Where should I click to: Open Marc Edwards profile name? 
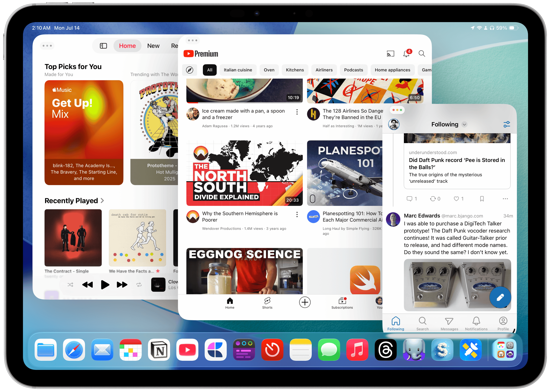point(422,216)
